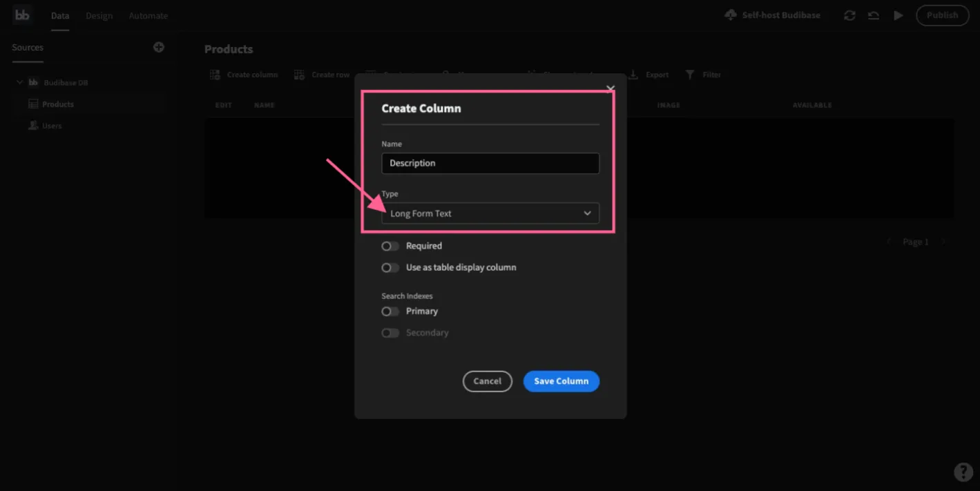
Task: Toggle the Secondary search index switch
Action: coord(390,333)
